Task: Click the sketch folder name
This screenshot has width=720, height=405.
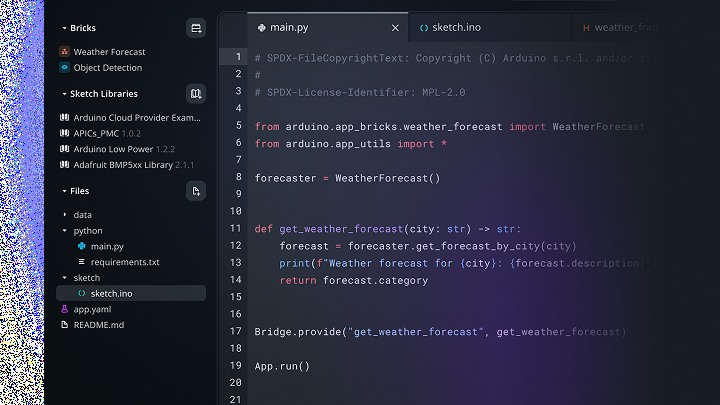Action: (x=87, y=278)
